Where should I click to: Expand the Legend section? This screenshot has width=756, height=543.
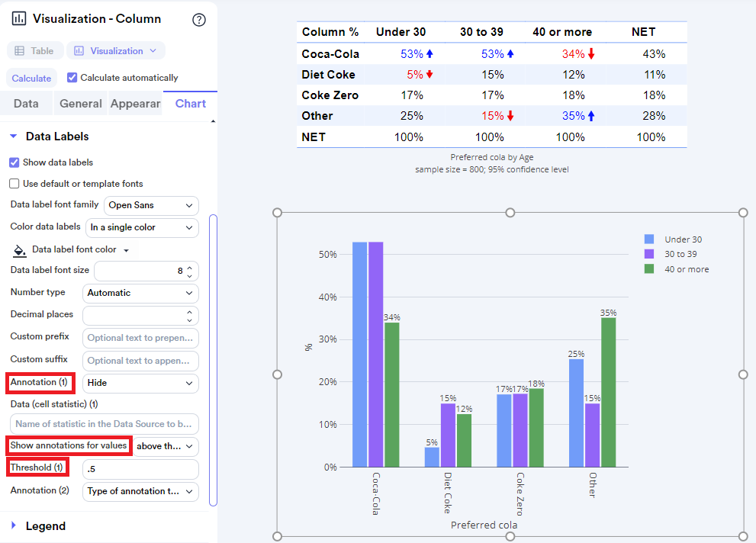14,525
